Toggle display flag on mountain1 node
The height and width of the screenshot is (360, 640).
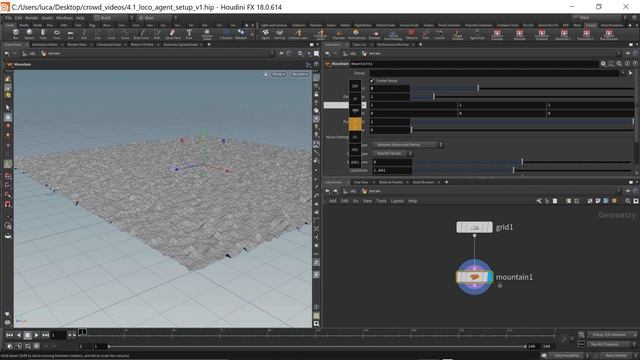click(490, 277)
